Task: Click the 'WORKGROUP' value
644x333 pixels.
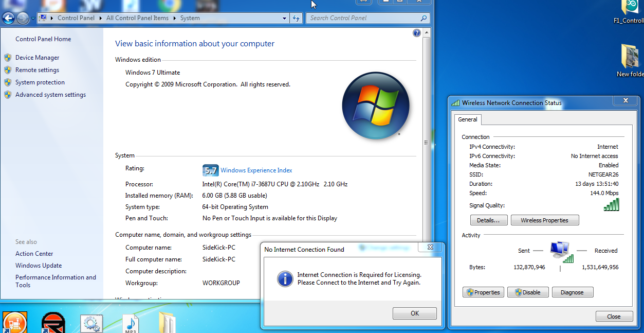Action: [221, 283]
